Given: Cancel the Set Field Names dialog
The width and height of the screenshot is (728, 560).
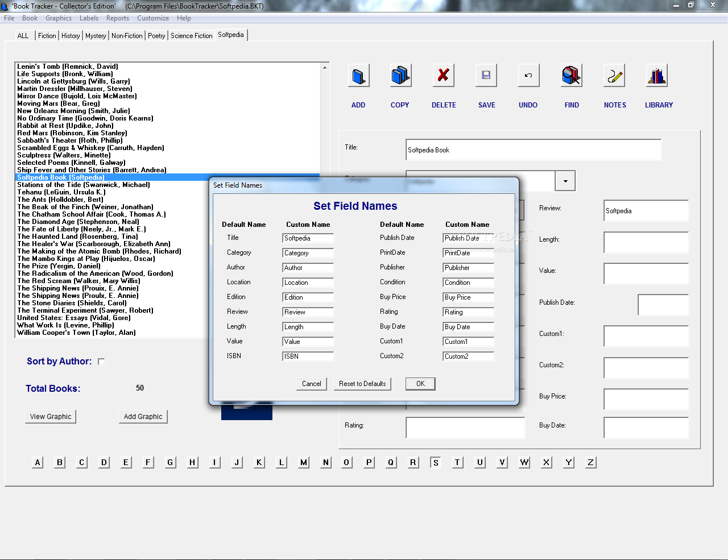Looking at the screenshot, I should coord(312,383).
